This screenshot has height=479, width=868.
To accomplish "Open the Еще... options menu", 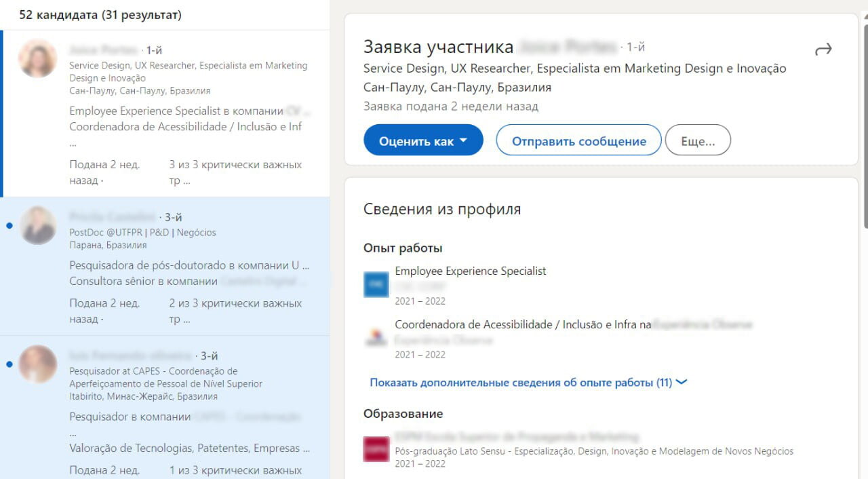I will tap(698, 141).
